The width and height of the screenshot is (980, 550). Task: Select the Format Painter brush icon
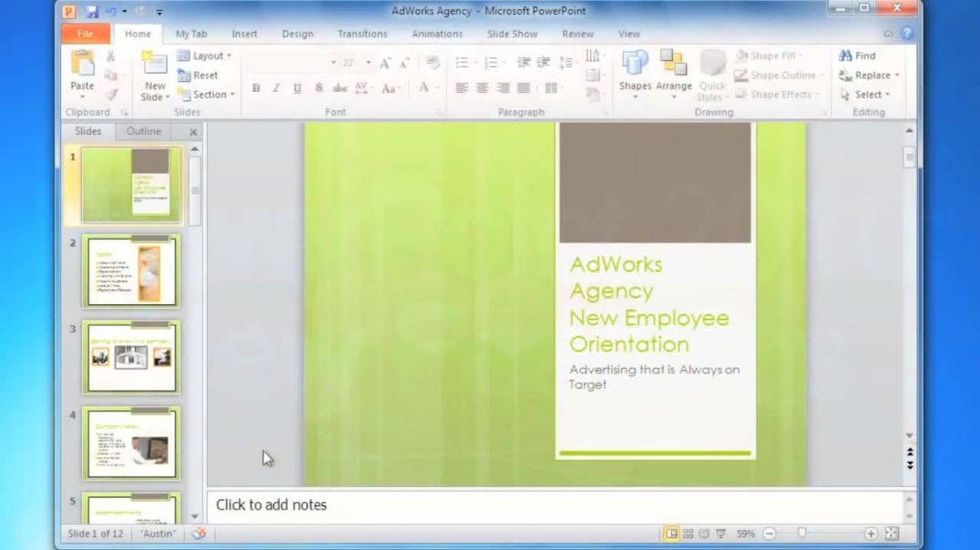tap(110, 95)
